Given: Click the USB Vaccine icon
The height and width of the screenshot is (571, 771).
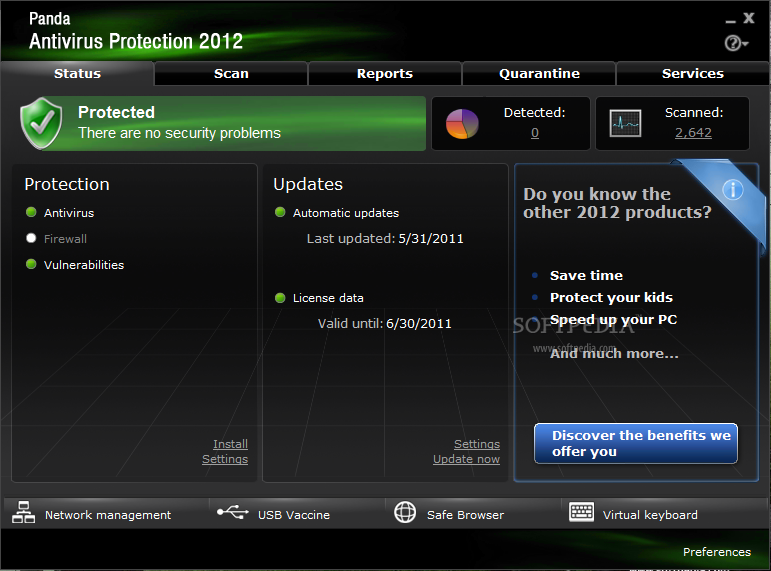Looking at the screenshot, I should pyautogui.click(x=233, y=512).
